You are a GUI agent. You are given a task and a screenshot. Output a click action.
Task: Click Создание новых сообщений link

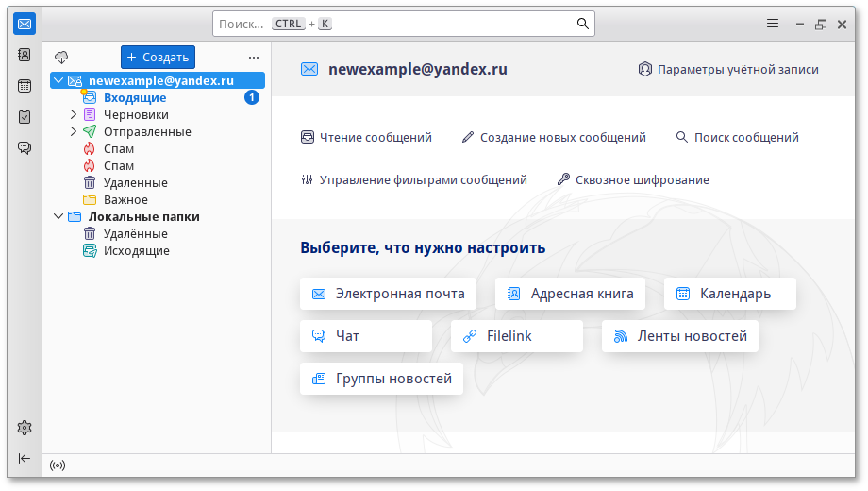[x=554, y=138]
